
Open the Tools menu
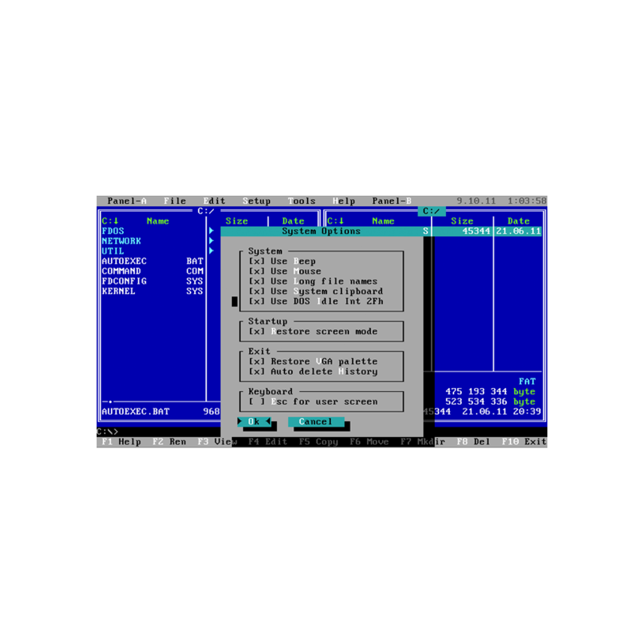click(302, 201)
